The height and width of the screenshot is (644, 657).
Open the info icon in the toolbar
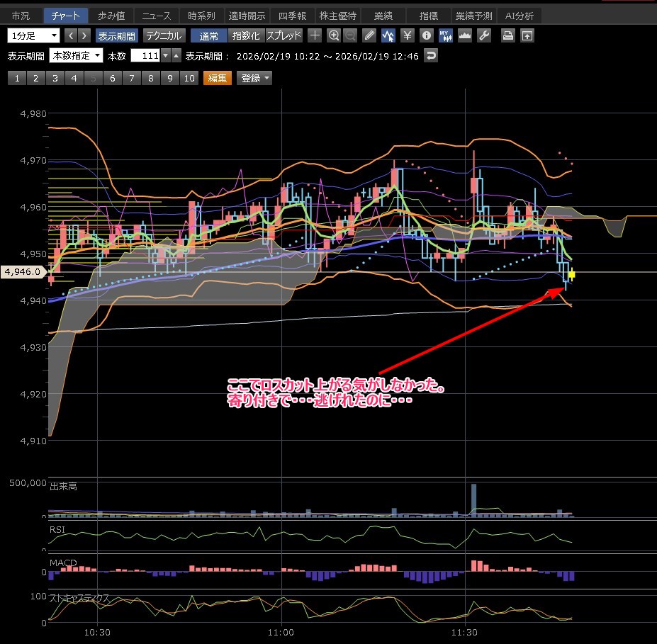click(x=426, y=35)
